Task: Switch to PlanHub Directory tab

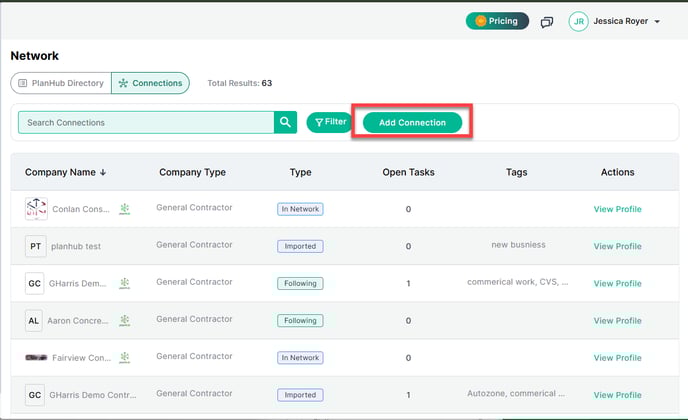Action: [61, 83]
